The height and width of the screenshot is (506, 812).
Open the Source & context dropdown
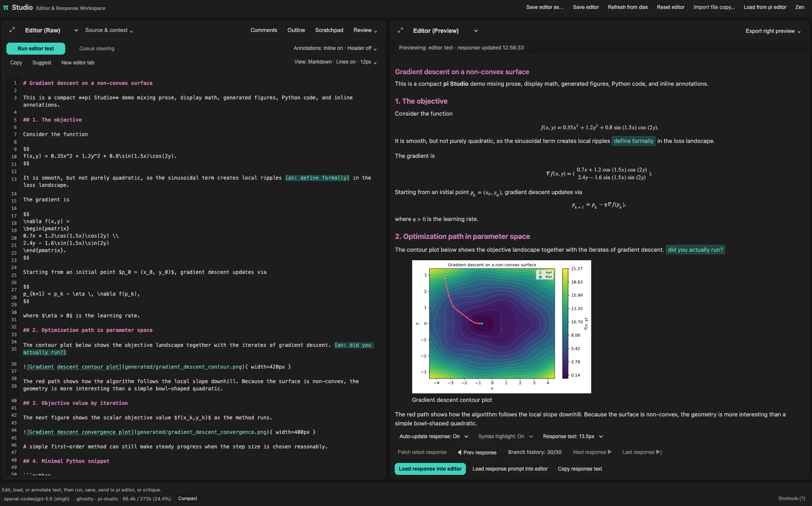point(109,30)
